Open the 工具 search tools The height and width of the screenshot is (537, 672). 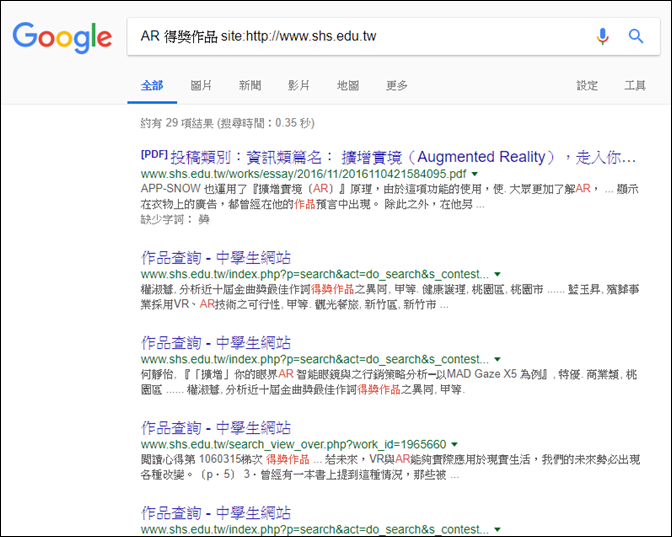[x=635, y=85]
